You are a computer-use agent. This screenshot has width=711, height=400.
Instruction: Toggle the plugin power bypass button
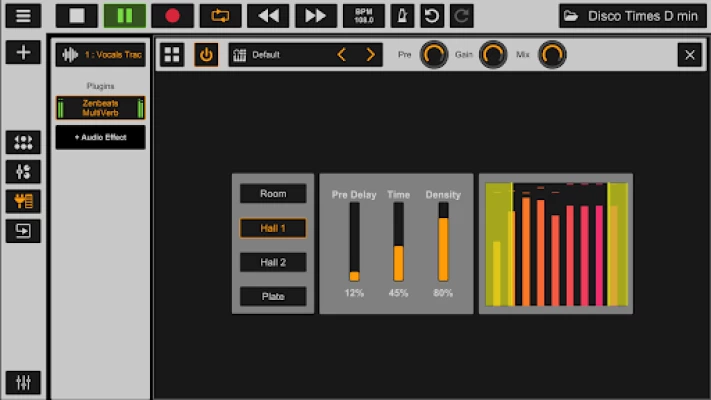tap(206, 55)
